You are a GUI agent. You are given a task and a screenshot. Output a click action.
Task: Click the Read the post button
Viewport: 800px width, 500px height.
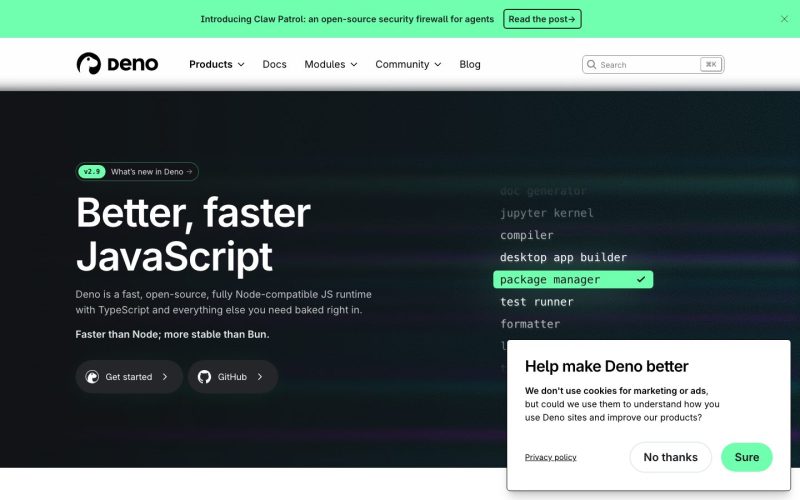coord(542,19)
